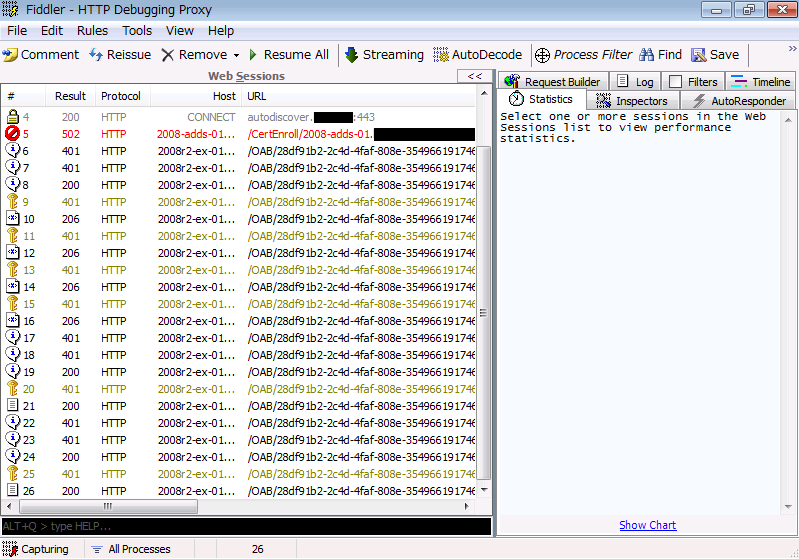Click the XML document icon of session 14
This screenshot has width=799, height=559.
(x=13, y=286)
